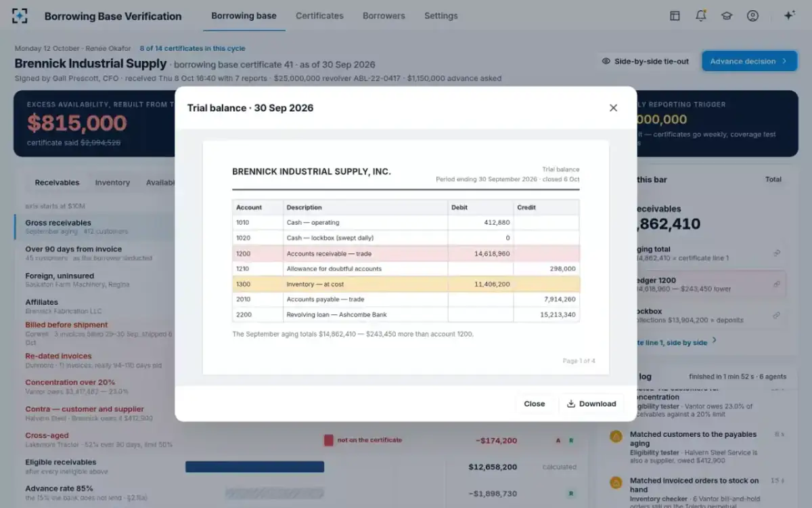Click the Total label in the side panel
The image size is (812, 508).
pos(773,179)
